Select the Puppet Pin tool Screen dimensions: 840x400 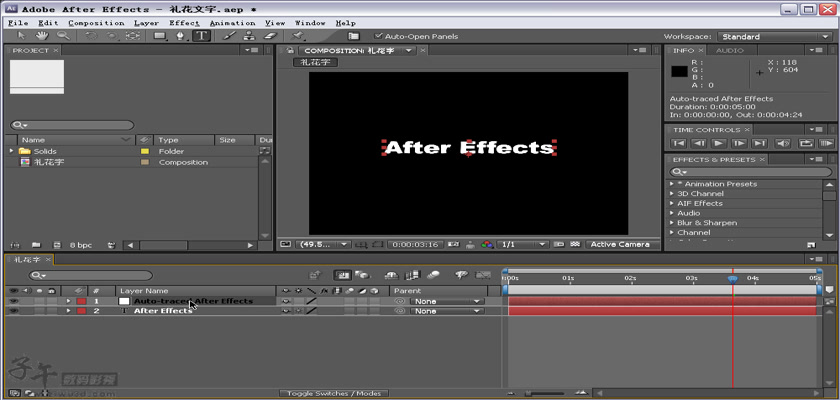(298, 36)
